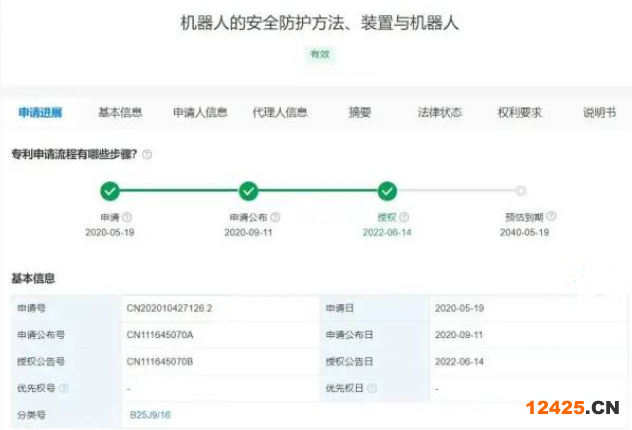Click question icon next to 申请公布 step label
Screen dimensions: 632x430
pyautogui.click(x=275, y=217)
